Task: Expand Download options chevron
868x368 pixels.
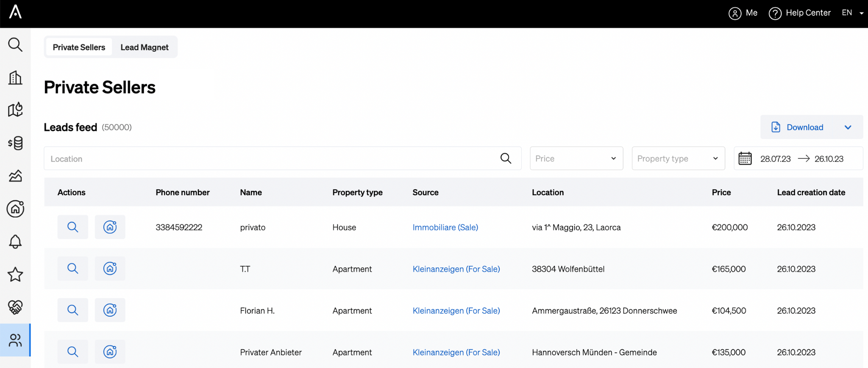Action: (x=848, y=127)
